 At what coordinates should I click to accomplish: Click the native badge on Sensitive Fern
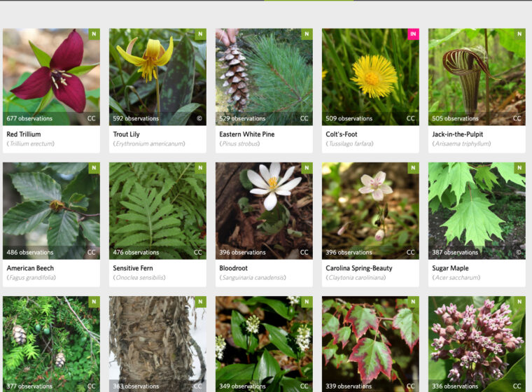click(x=200, y=168)
